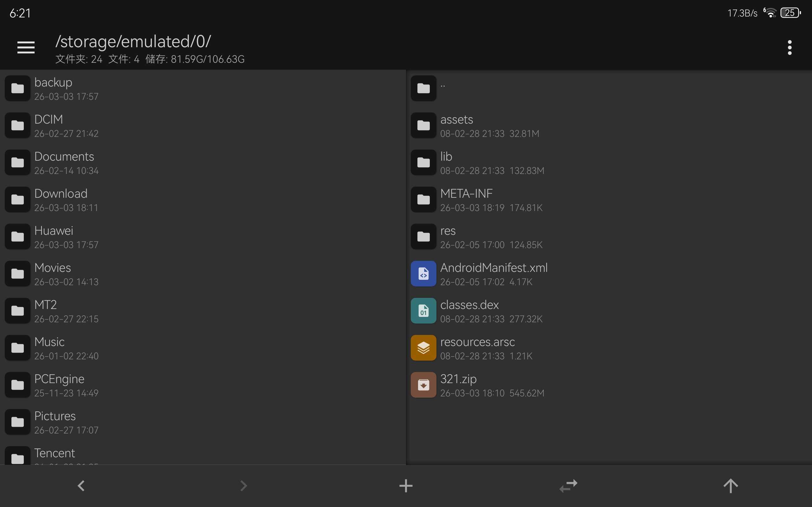Open the DCIM folder
Image resolution: width=812 pixels, height=507 pixels.
(x=49, y=125)
